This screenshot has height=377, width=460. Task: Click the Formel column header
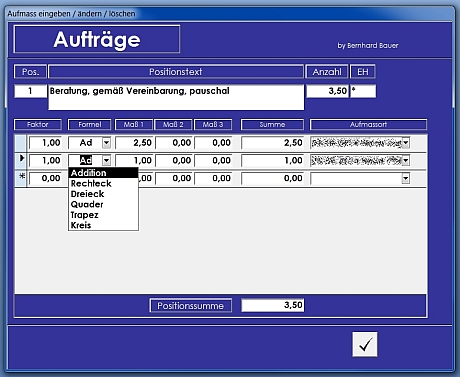pyautogui.click(x=90, y=125)
